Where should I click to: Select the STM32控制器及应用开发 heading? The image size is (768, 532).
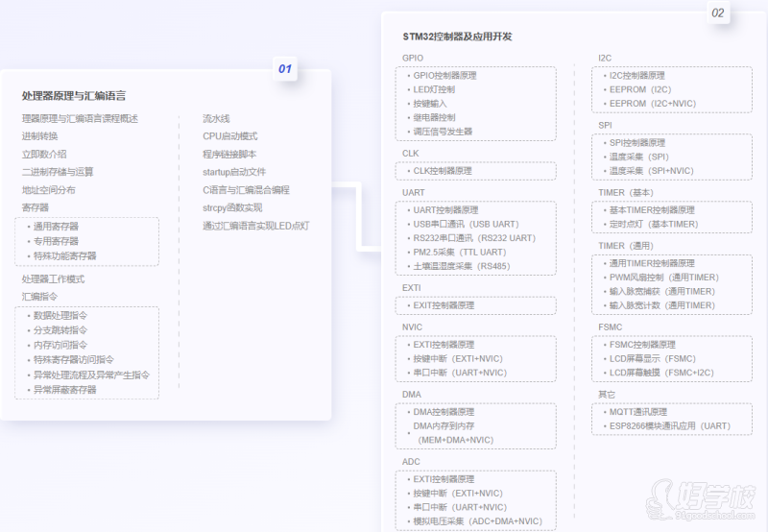click(457, 36)
